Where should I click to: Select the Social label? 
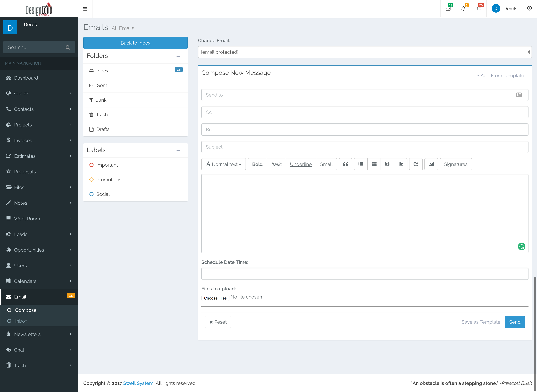click(x=103, y=194)
